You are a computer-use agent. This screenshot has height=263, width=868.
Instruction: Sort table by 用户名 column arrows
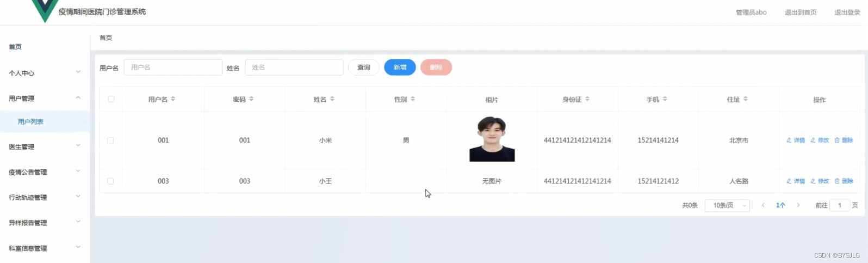(173, 99)
